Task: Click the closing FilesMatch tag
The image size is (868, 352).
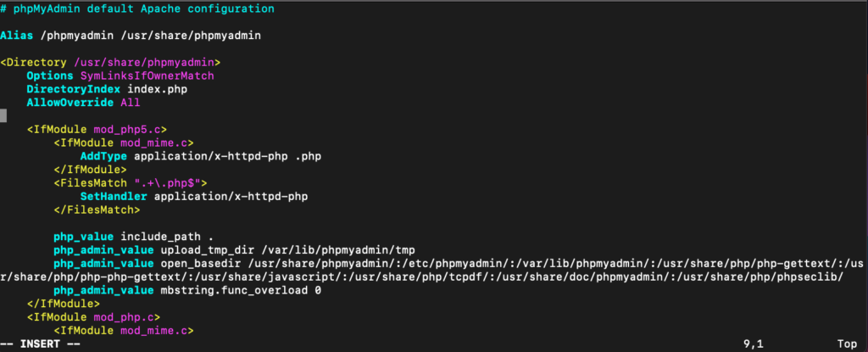Action: coord(97,210)
